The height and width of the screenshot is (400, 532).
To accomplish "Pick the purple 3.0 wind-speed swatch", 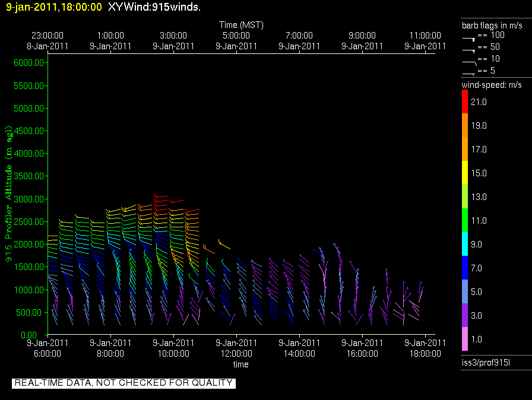I will (x=465, y=316).
